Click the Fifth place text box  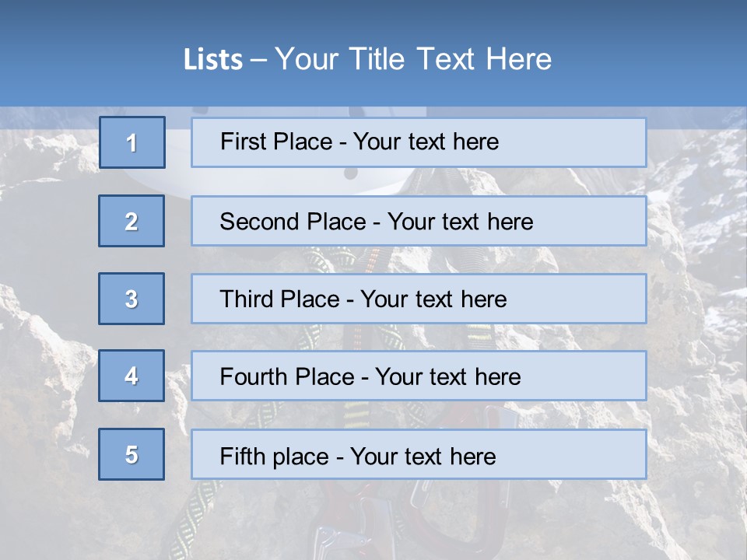click(x=419, y=454)
